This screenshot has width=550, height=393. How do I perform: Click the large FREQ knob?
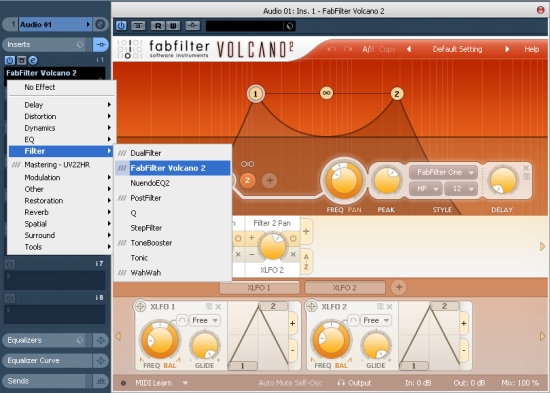click(344, 180)
